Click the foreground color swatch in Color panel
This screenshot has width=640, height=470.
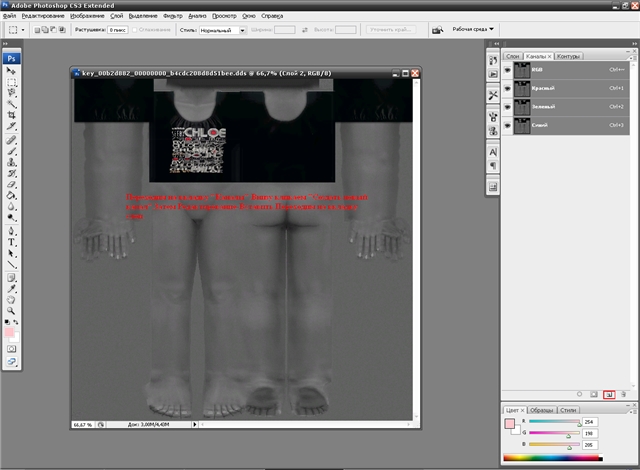coord(510,423)
